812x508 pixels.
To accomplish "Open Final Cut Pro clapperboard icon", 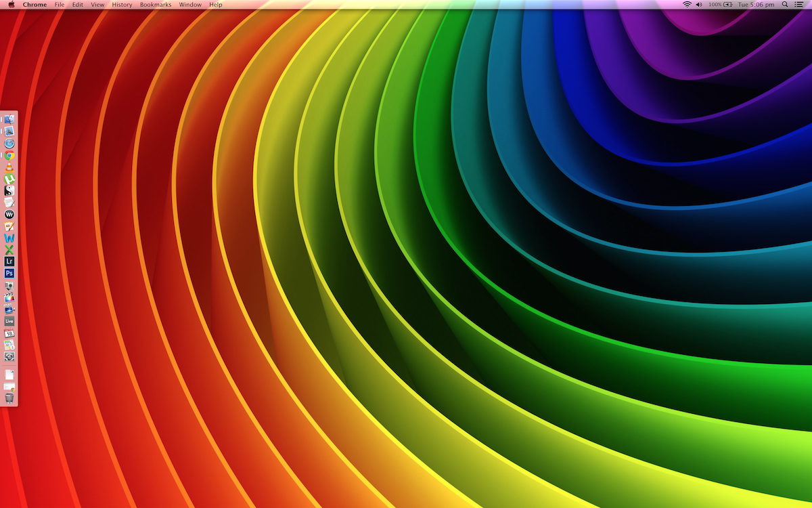I will [x=9, y=297].
